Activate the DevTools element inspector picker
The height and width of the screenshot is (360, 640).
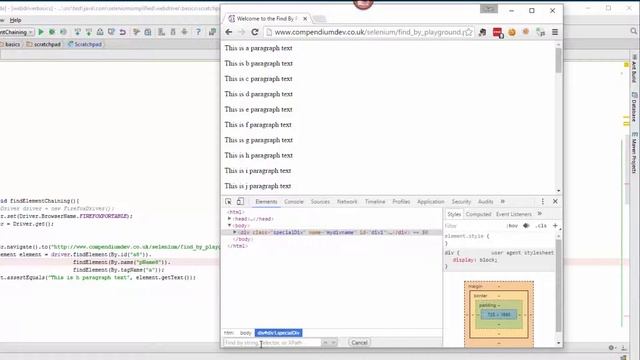coord(228,202)
